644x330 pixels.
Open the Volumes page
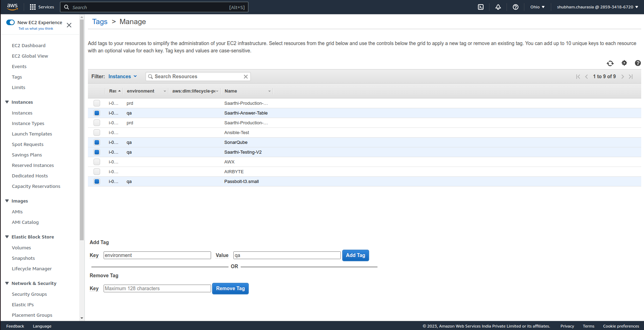[21, 248]
